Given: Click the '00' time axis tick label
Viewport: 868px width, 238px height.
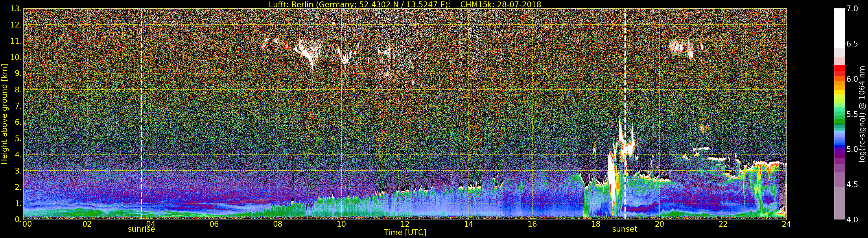Looking at the screenshot, I should click(x=27, y=224).
